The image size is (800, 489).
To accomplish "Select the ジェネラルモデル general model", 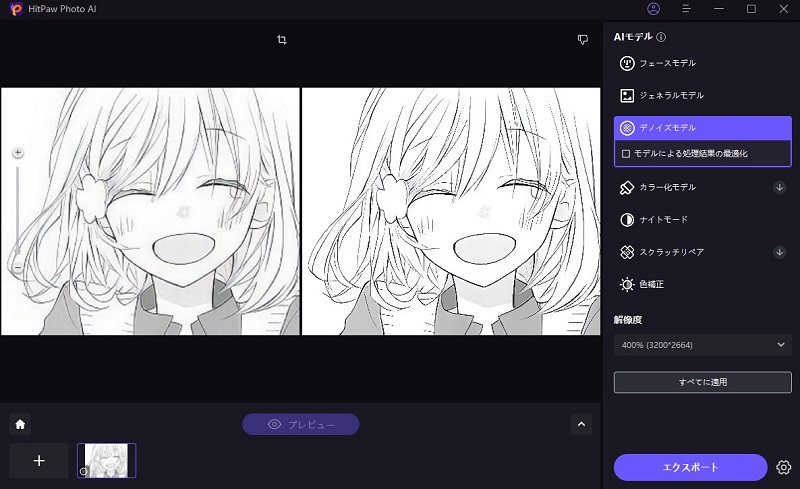I will tap(703, 95).
